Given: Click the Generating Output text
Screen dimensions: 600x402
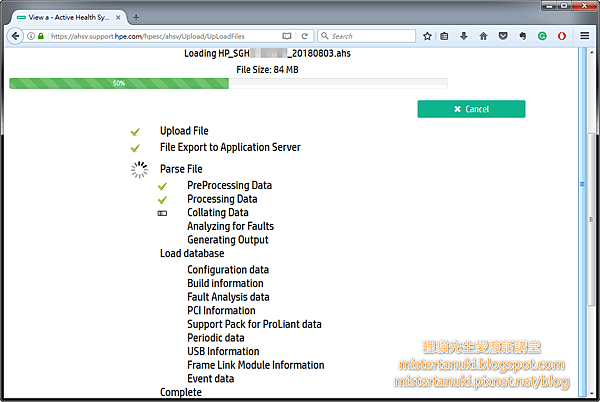Looking at the screenshot, I should click(228, 240).
